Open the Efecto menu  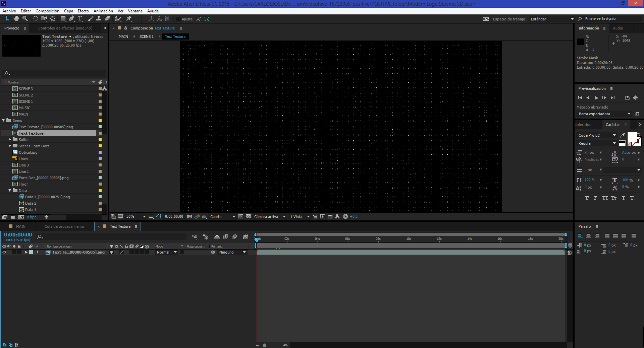click(83, 11)
